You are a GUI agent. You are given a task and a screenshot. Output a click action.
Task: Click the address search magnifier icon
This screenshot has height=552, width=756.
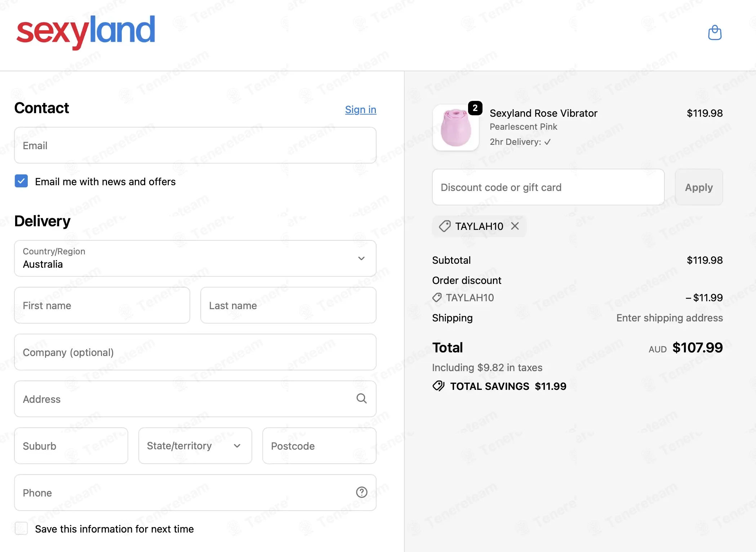click(x=361, y=399)
